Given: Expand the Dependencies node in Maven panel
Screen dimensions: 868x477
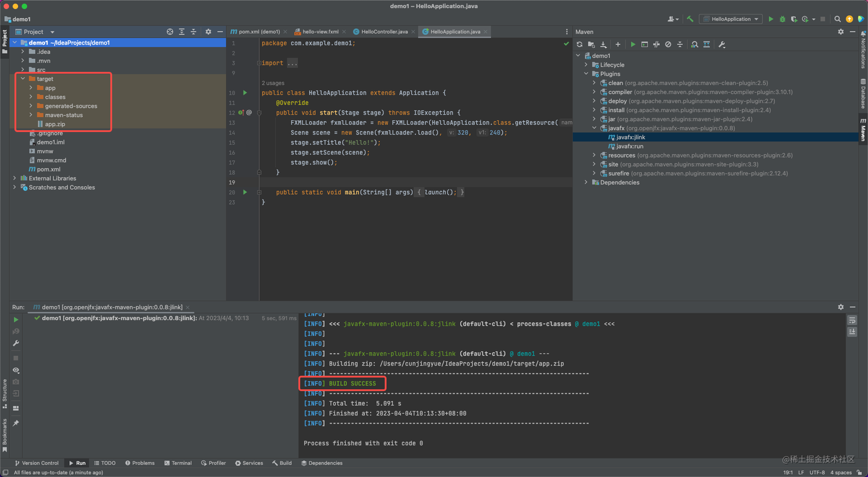Looking at the screenshot, I should pyautogui.click(x=587, y=182).
